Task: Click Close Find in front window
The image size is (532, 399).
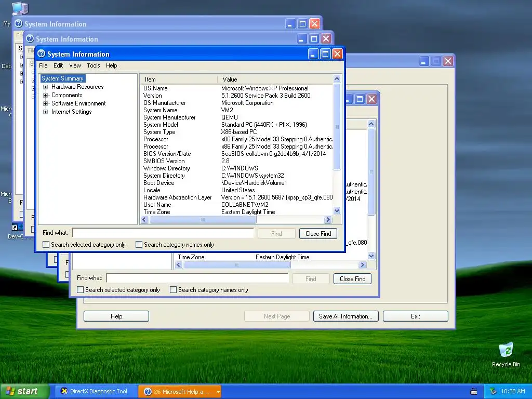Action: 318,233
